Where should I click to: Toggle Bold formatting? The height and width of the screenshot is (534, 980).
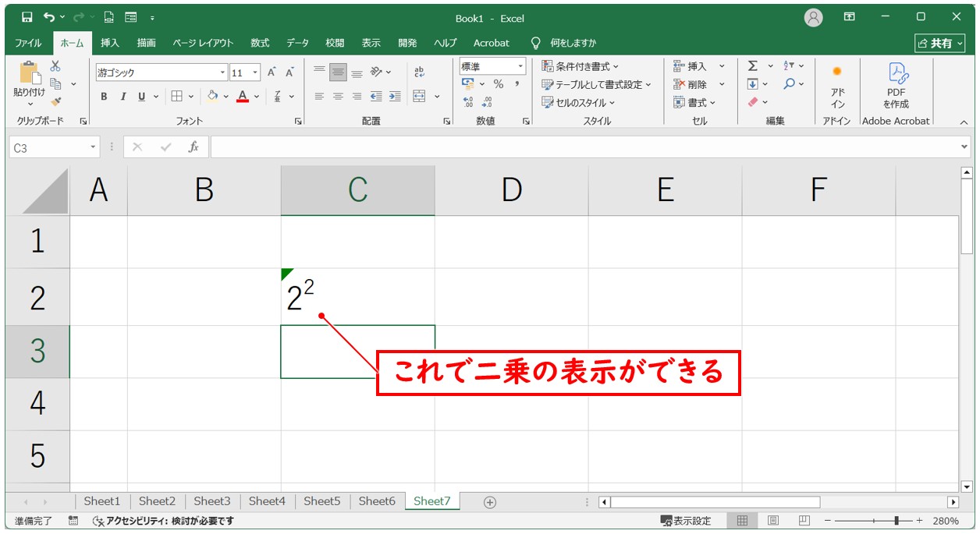pos(104,97)
